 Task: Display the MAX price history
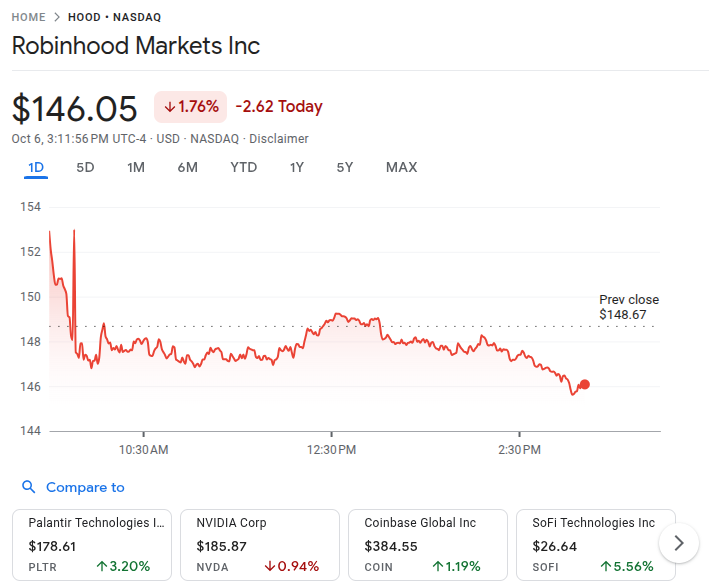point(401,167)
